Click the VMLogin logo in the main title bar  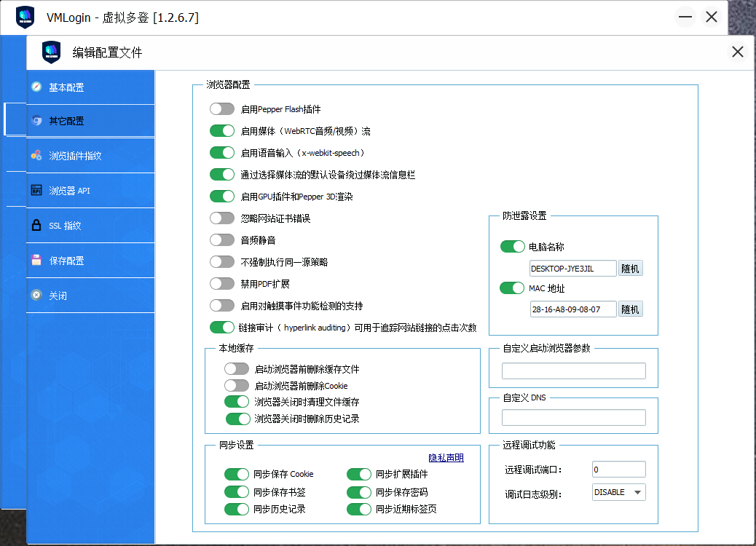25,17
